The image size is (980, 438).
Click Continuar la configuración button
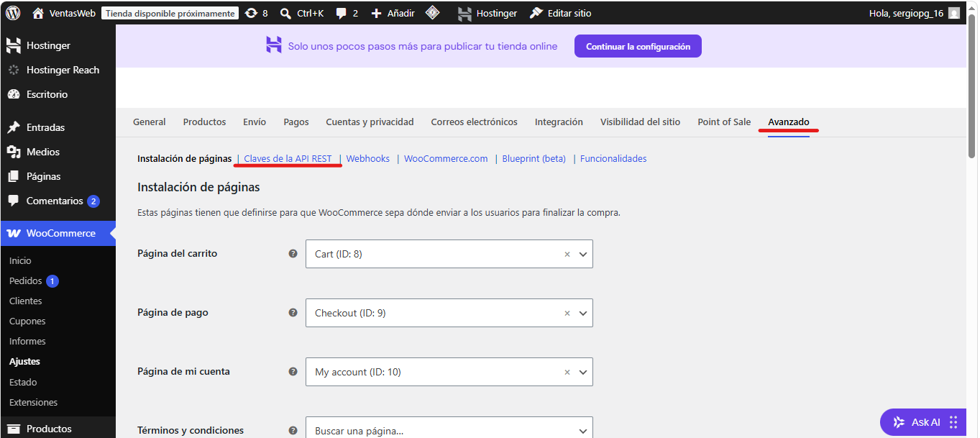pyautogui.click(x=638, y=46)
